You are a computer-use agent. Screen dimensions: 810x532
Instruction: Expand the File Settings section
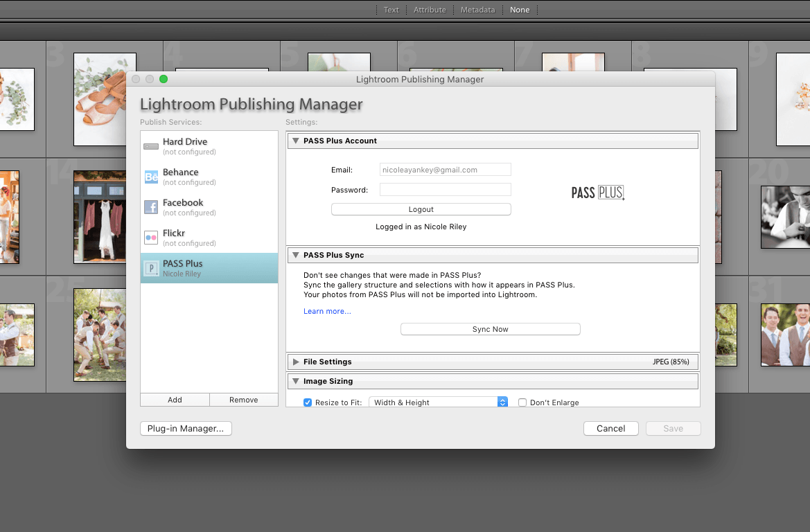[295, 362]
